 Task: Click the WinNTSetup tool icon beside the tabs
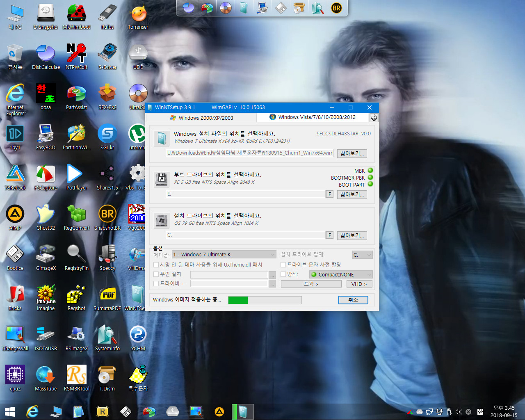click(374, 118)
